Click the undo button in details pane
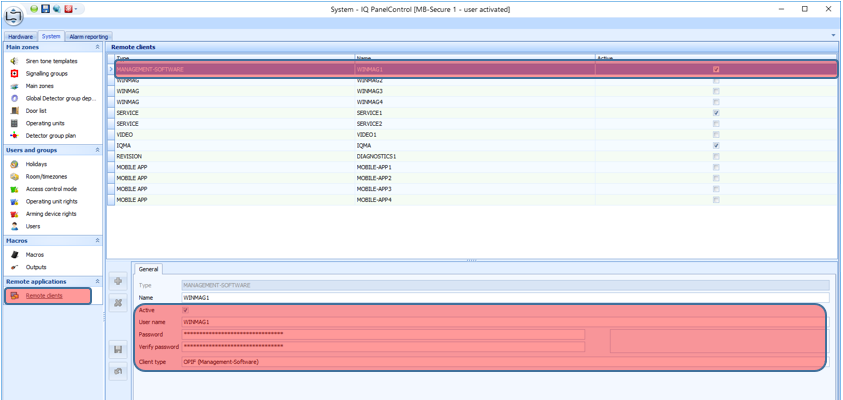Screen dimensions: 843x400 (118, 371)
